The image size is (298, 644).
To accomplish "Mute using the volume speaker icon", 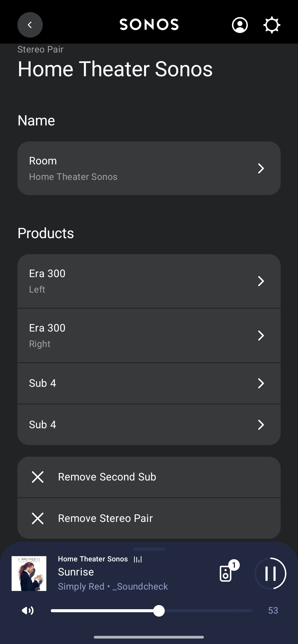I will (x=28, y=611).
